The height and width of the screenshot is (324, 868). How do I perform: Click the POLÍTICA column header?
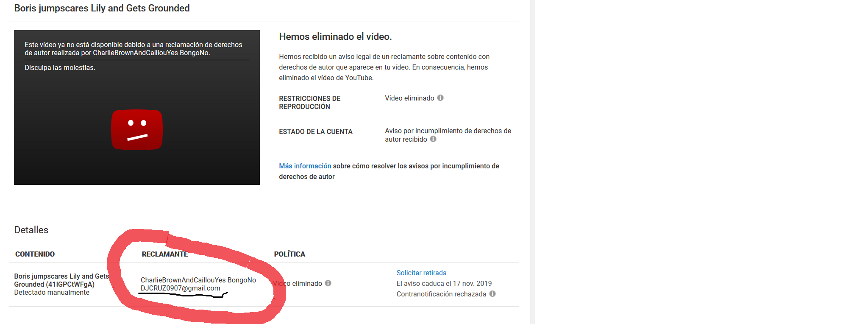coord(289,254)
